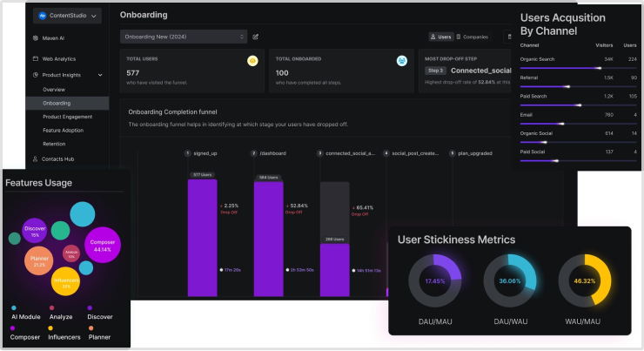This screenshot has height=351, width=644.
Task: Collapse the Product Insights chevron
Action: pos(100,75)
